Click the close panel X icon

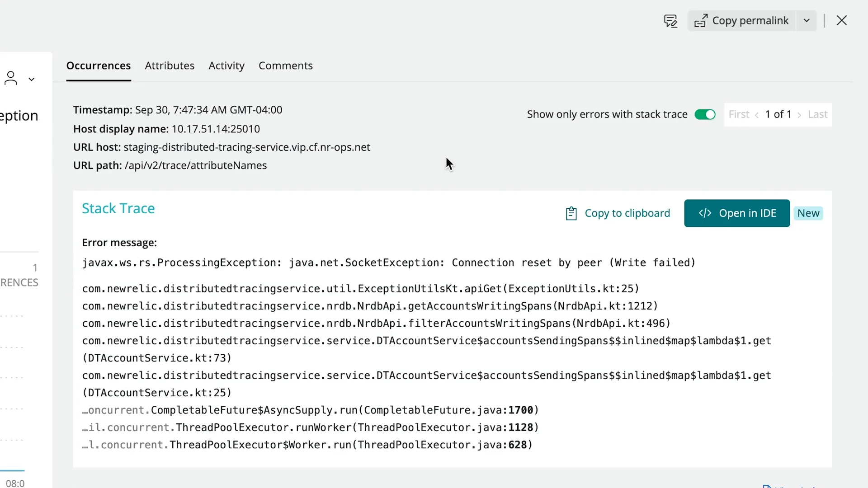tap(841, 21)
